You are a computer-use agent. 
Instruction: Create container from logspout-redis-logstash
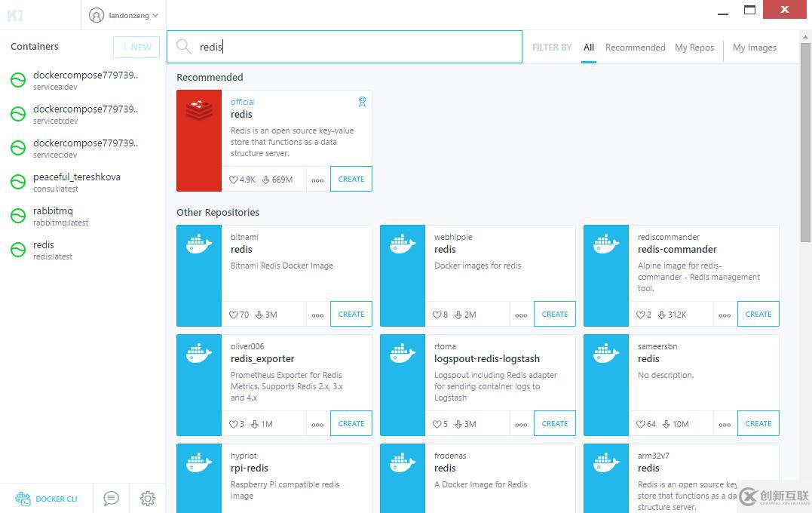pos(555,423)
